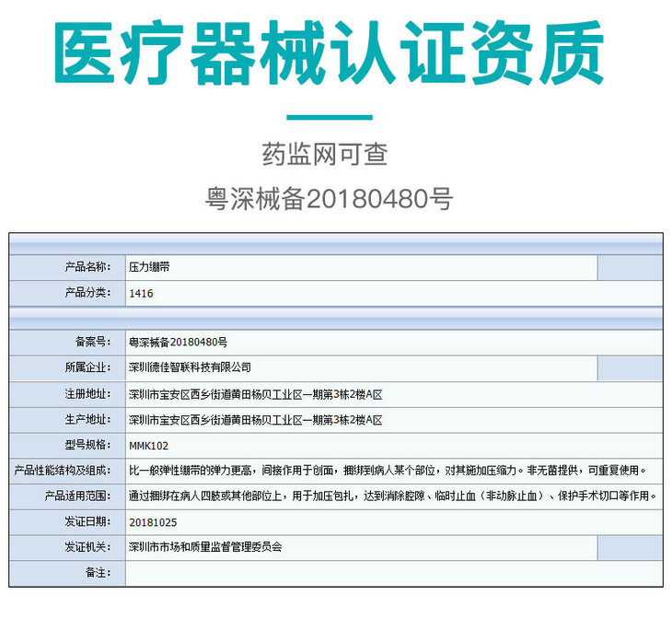Select the issue date 20181025

tap(151, 521)
